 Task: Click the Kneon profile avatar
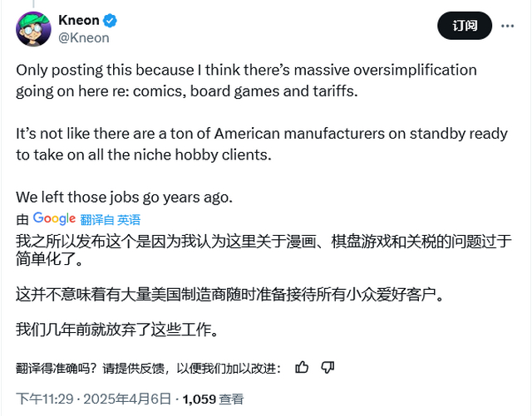32,29
